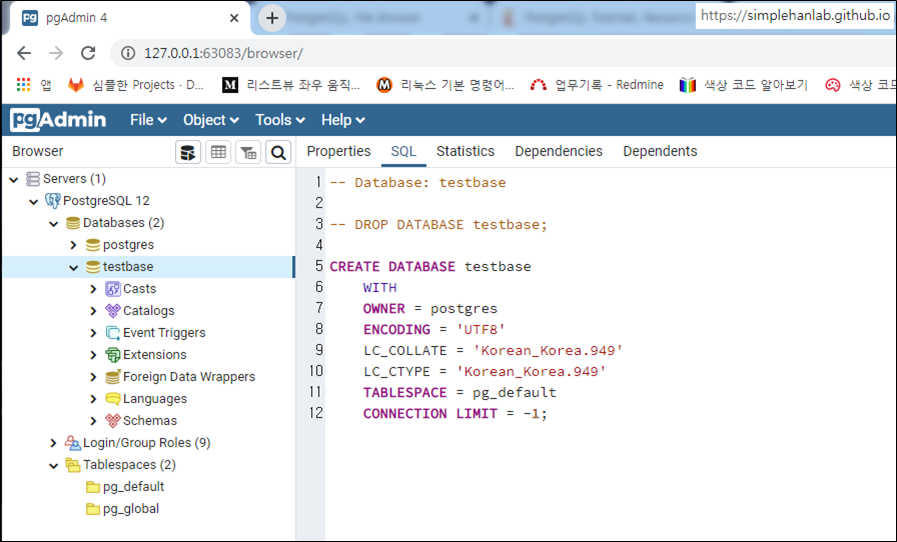Expand the postgres database node
The image size is (897, 542).
[73, 245]
